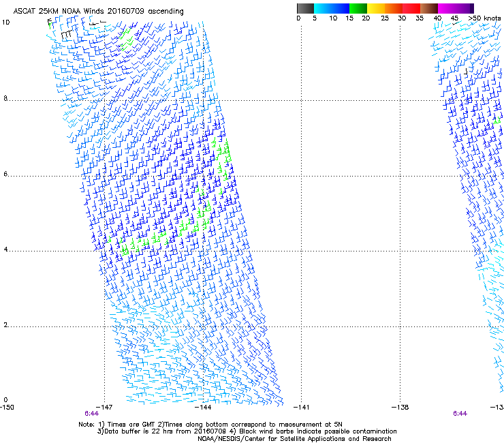504x443 pixels.
Task: Click the ASCAT 25KM NOAA Winds title
Action: click(x=98, y=12)
